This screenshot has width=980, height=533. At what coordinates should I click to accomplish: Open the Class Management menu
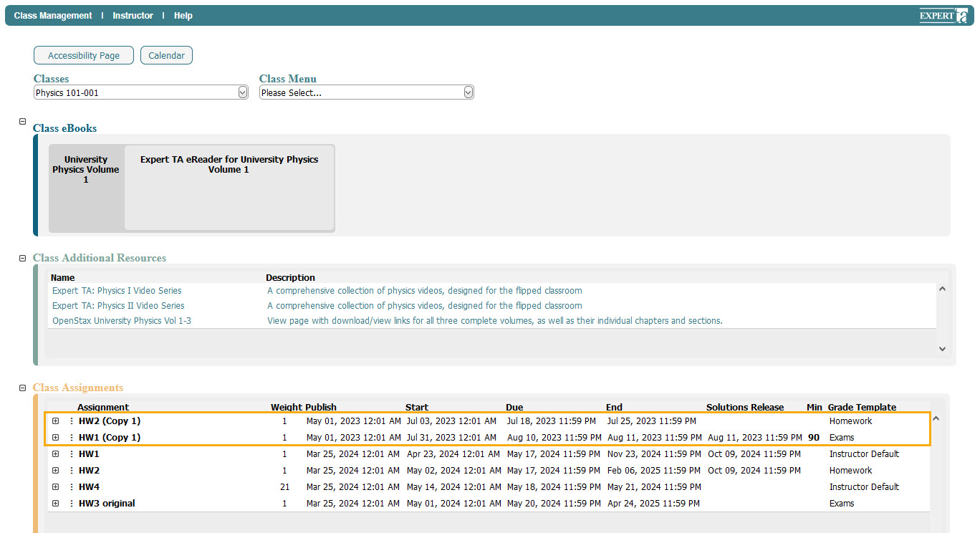(x=53, y=16)
